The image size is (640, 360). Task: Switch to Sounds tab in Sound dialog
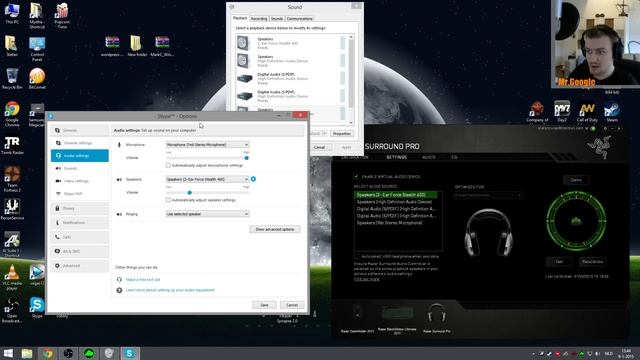coord(277,19)
